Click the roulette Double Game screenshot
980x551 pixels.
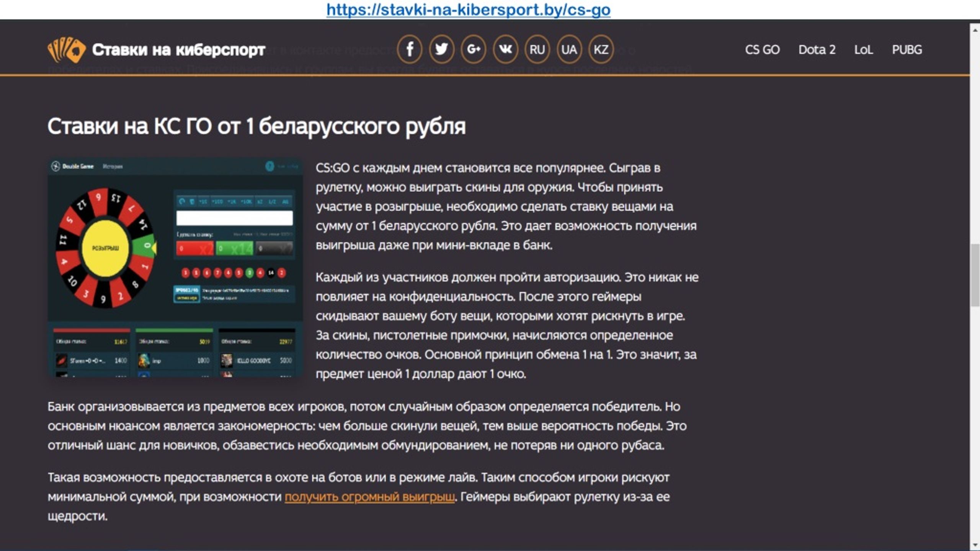click(x=175, y=267)
